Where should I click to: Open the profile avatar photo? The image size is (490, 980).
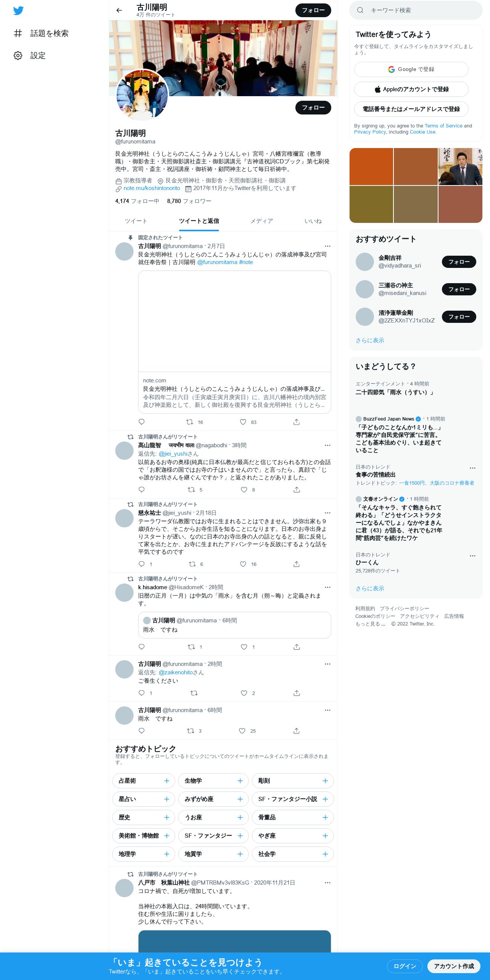click(142, 95)
